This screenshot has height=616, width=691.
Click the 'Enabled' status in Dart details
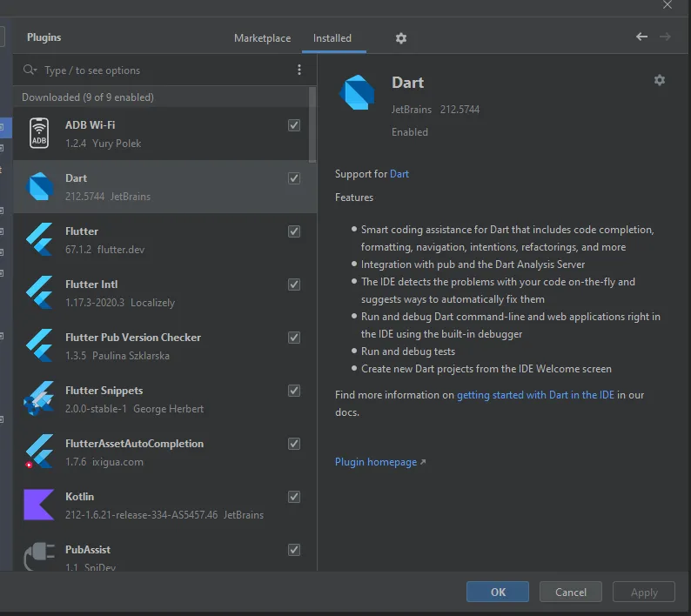coord(409,132)
